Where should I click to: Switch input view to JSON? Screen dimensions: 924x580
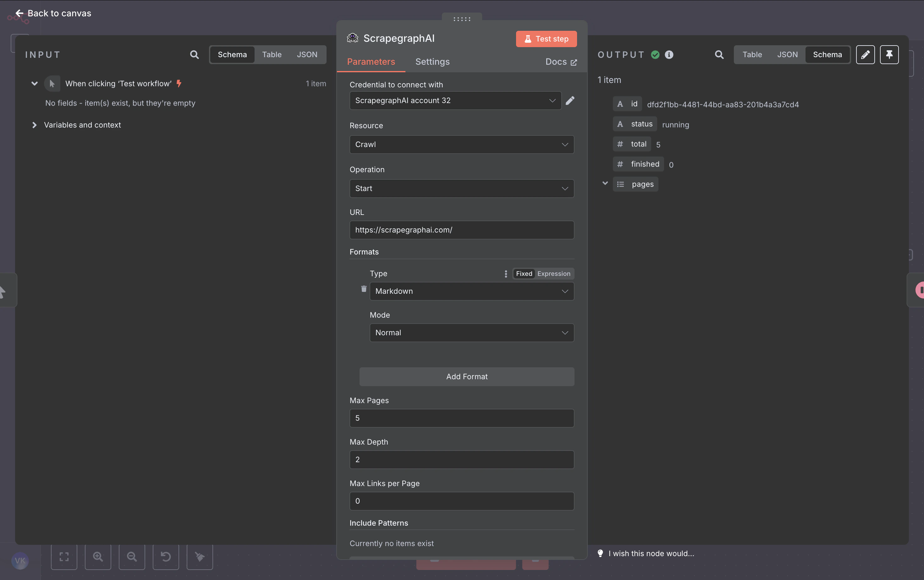(307, 54)
